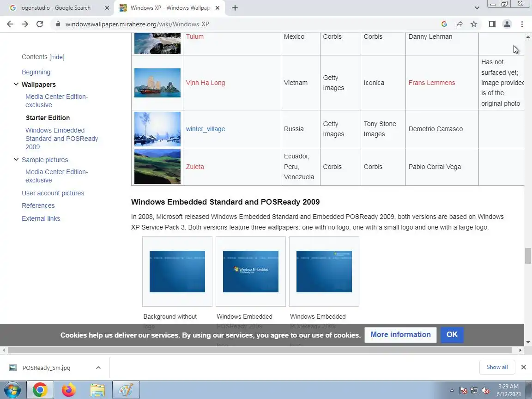View the winter_village snowy thumbnail
Image resolution: width=532 pixels, height=399 pixels.
click(157, 129)
